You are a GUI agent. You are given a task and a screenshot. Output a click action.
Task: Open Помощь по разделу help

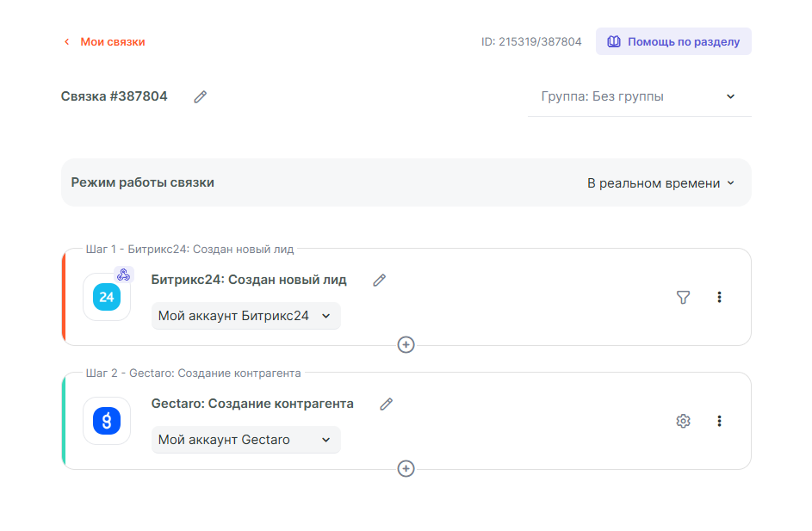673,41
